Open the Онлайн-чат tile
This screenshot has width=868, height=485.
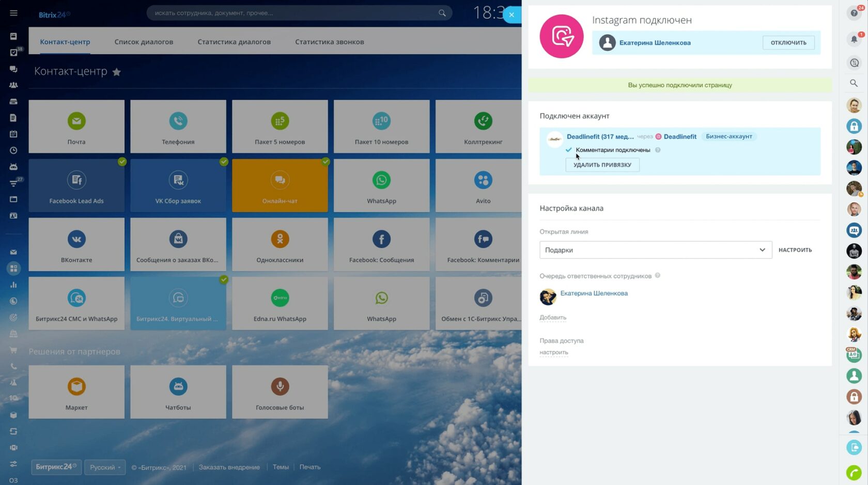(280, 185)
